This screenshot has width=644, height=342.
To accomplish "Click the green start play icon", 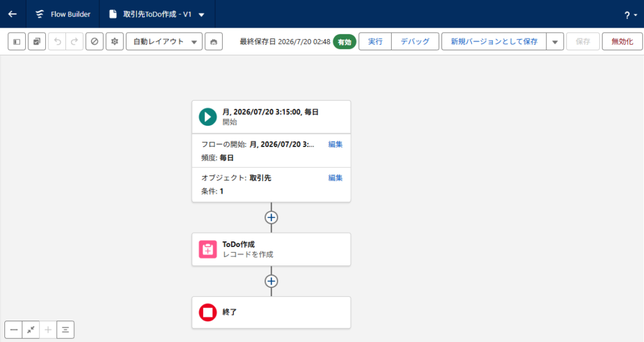I will pyautogui.click(x=208, y=116).
